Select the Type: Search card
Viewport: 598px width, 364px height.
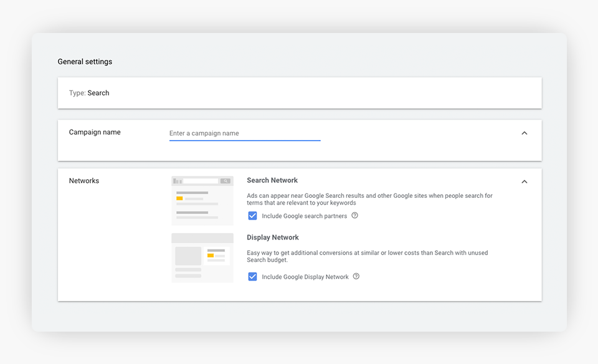[x=299, y=93]
